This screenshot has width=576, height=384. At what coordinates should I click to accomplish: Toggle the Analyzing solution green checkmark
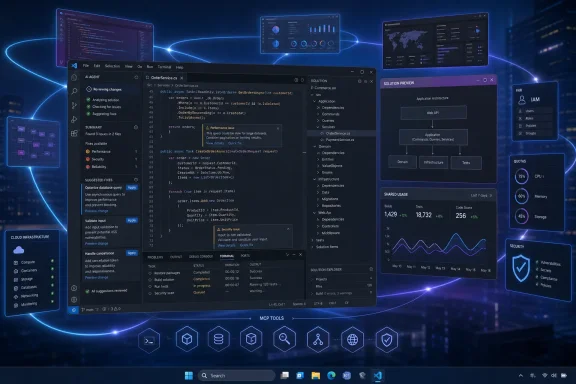[x=88, y=100]
